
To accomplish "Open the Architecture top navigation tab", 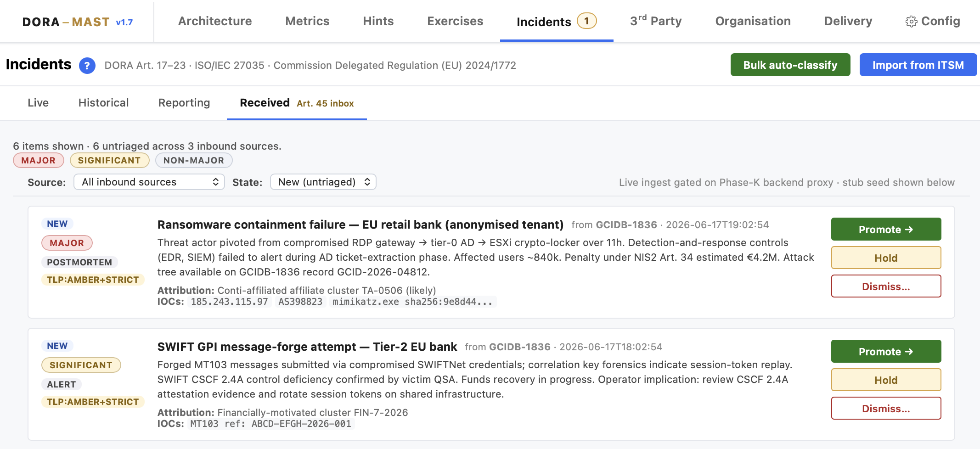I will click(215, 21).
